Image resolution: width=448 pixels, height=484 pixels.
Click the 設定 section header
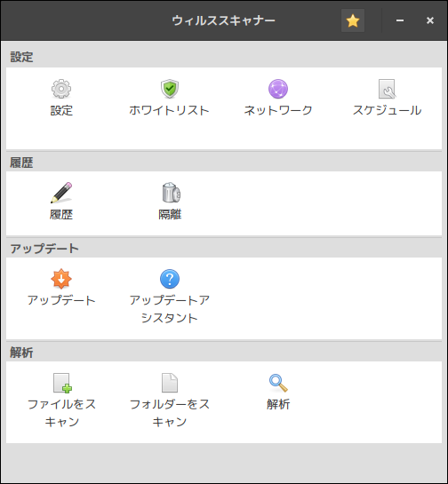[x=21, y=57]
